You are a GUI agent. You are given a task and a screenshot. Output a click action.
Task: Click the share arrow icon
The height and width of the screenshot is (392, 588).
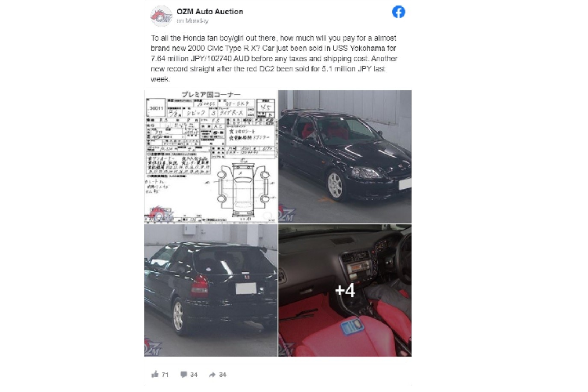tap(212, 375)
